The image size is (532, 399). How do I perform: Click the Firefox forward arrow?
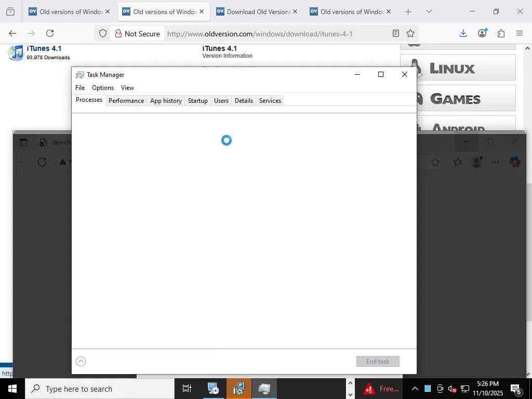coord(31,33)
